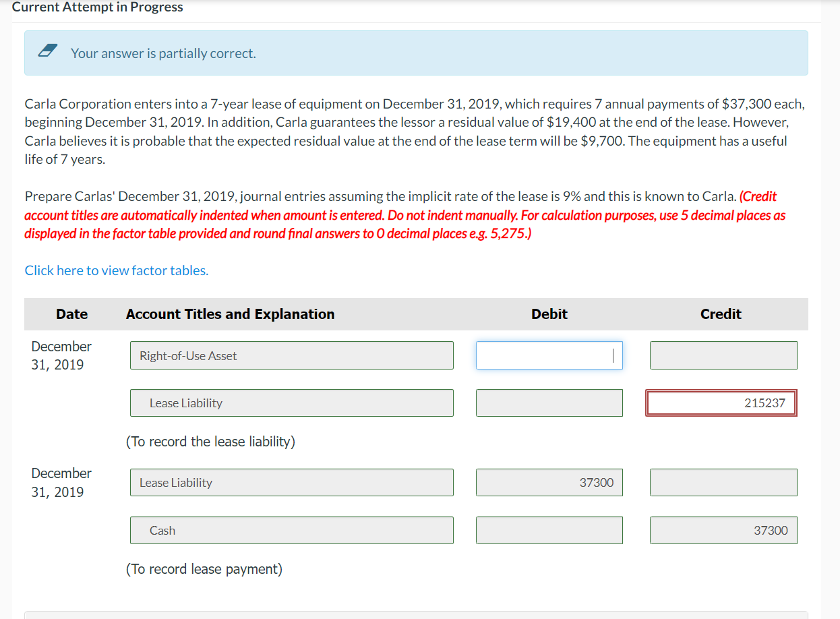Select the debit field beside credited Lease Liability

(549, 403)
